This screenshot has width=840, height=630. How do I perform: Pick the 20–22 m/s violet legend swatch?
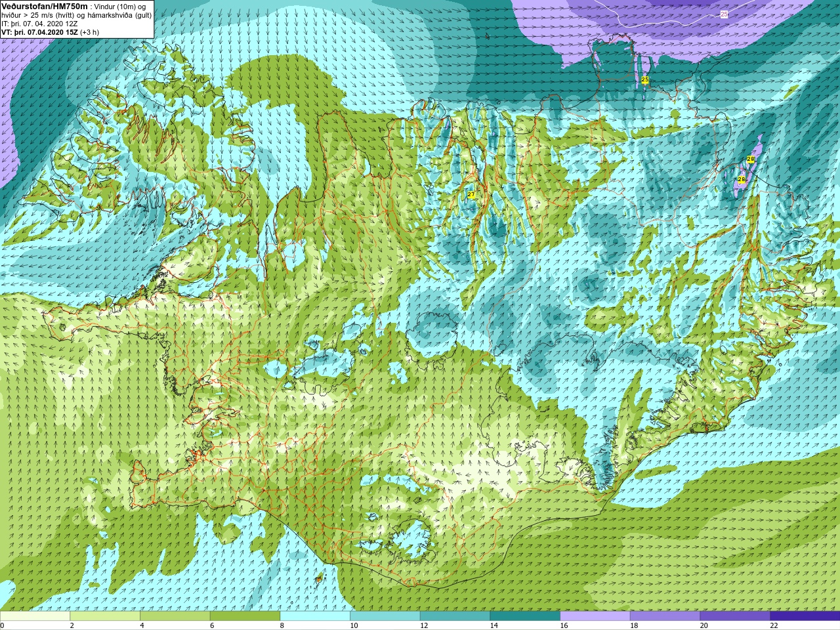coord(735,616)
